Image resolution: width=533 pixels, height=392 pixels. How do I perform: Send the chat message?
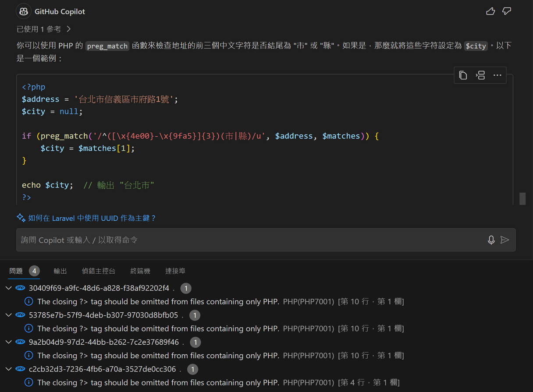click(505, 240)
